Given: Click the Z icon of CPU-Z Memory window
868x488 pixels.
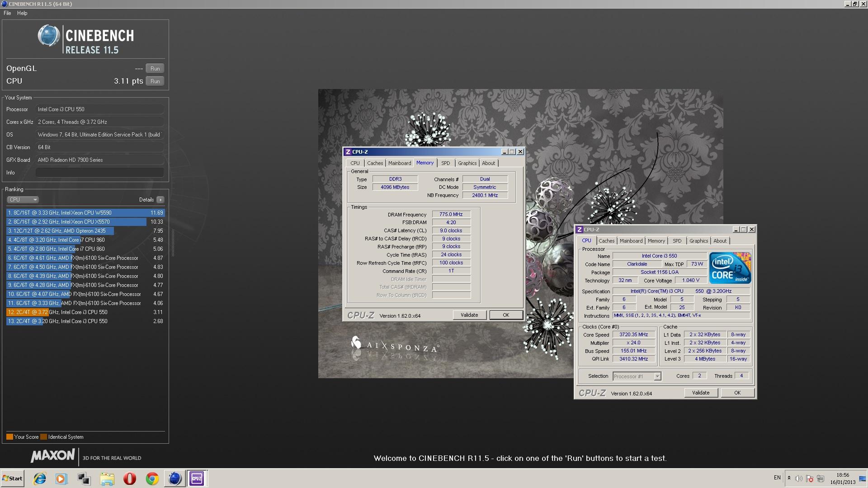Looking at the screenshot, I should point(348,152).
